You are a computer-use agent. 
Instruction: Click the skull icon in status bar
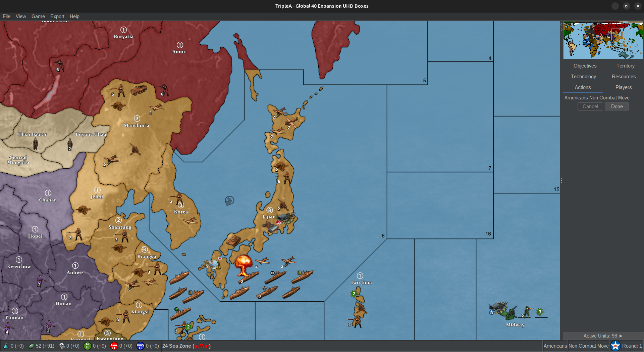coord(62,346)
